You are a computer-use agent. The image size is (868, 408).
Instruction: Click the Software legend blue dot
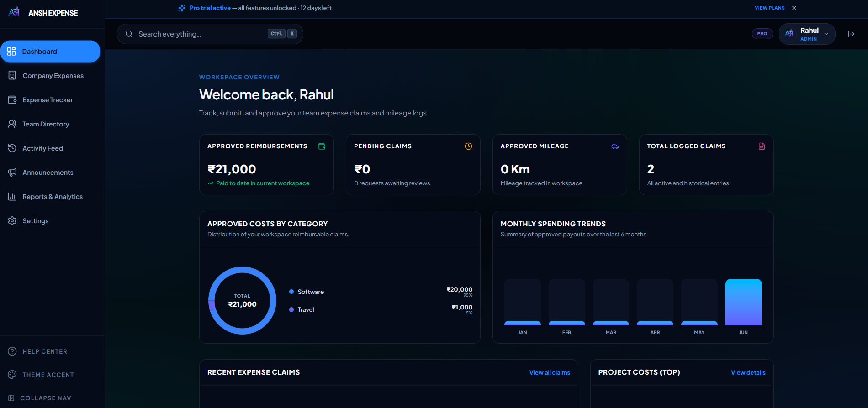coord(291,292)
